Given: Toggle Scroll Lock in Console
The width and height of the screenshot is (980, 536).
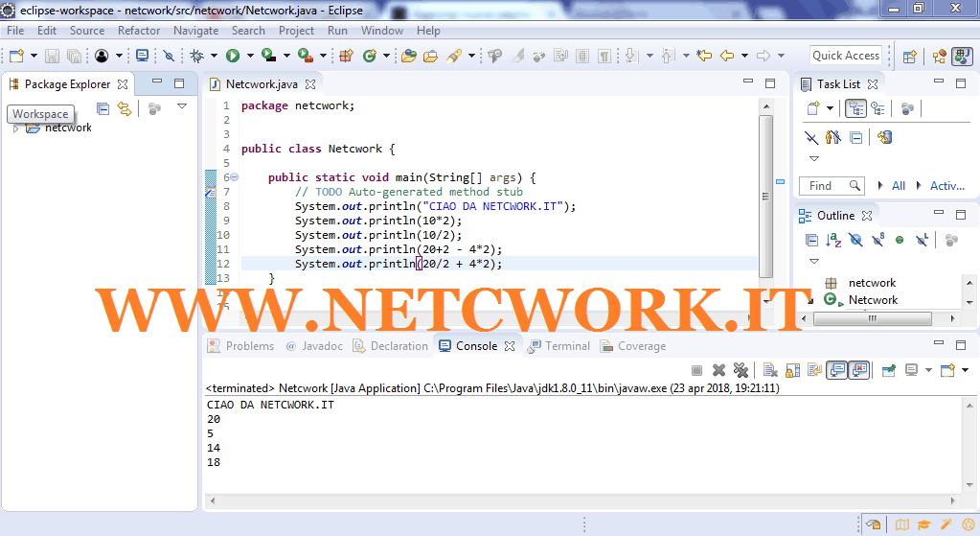Looking at the screenshot, I should click(792, 370).
